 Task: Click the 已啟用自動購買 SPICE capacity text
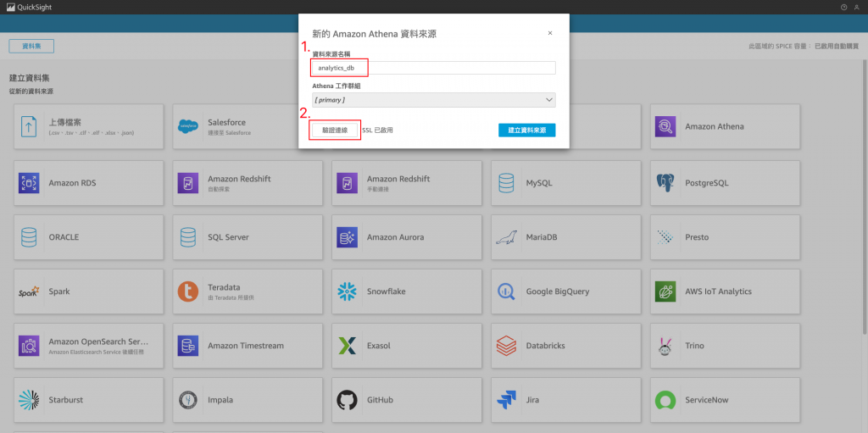click(837, 46)
